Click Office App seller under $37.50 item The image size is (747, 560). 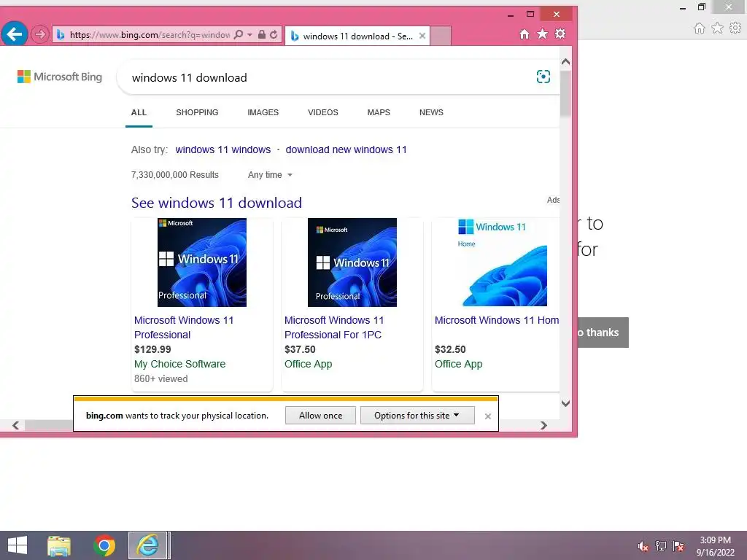tap(309, 364)
